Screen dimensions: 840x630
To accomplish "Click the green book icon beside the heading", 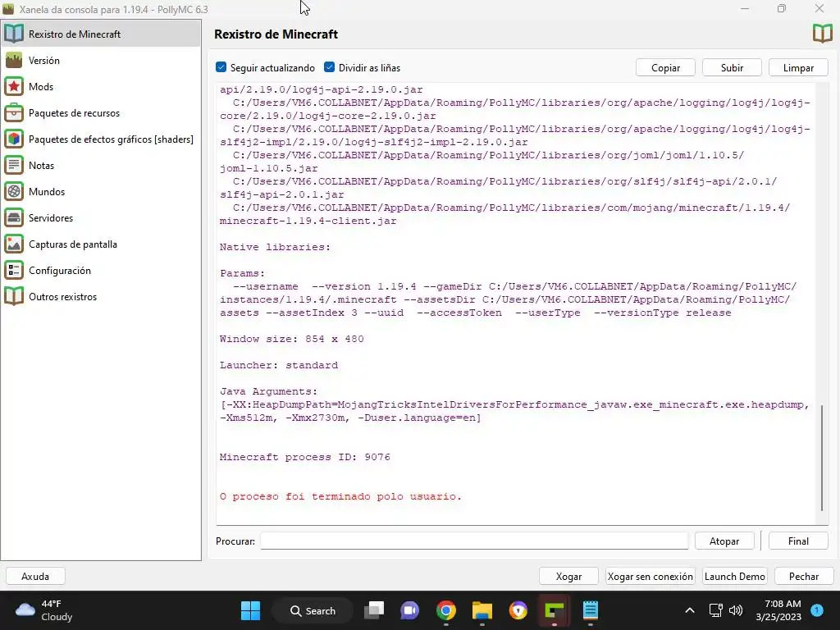I will (822, 34).
